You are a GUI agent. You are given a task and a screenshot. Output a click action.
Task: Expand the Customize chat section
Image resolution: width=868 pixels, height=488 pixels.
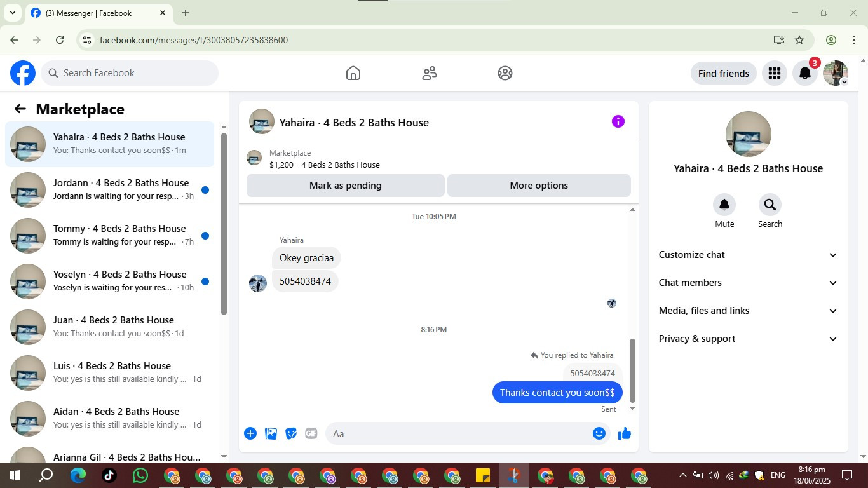749,255
